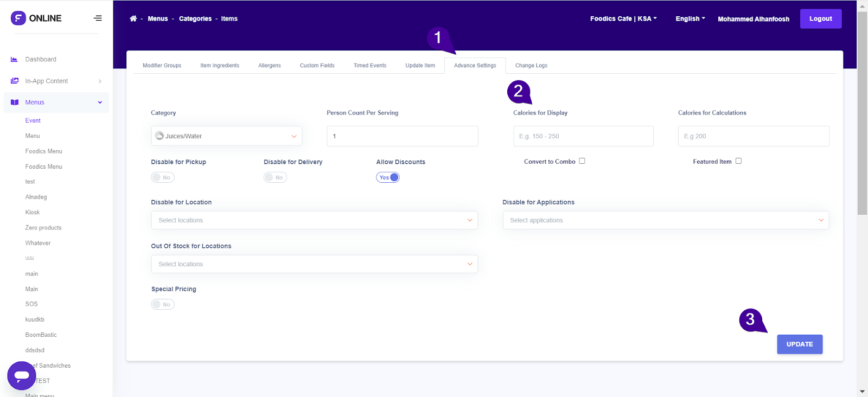This screenshot has height=397, width=868.
Task: Click the page vertical scrollbar
Action: (x=862, y=113)
